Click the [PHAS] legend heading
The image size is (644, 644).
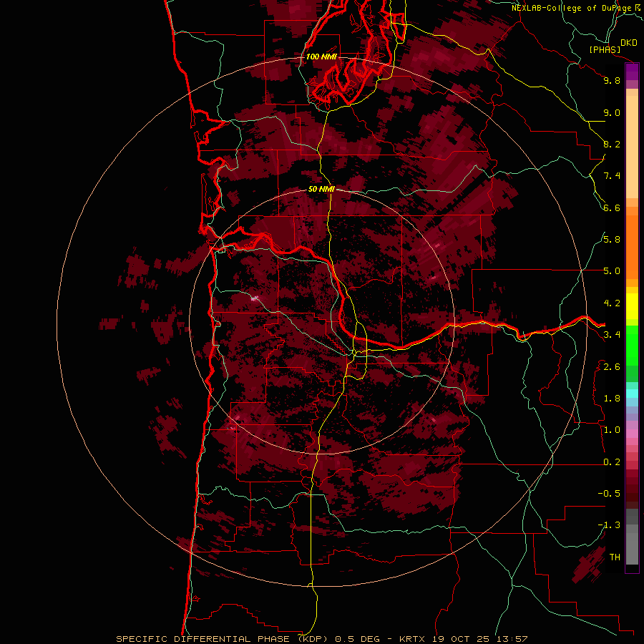[605, 50]
